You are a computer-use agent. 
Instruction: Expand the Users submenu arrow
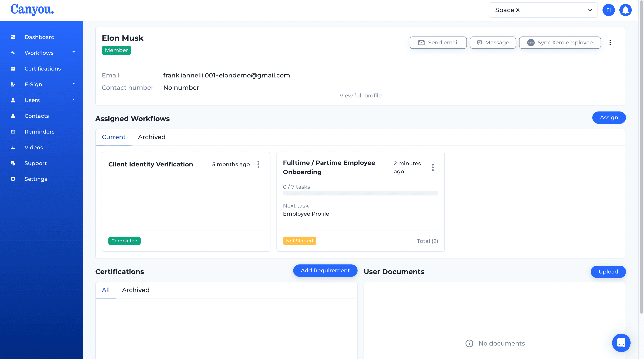pyautogui.click(x=74, y=99)
